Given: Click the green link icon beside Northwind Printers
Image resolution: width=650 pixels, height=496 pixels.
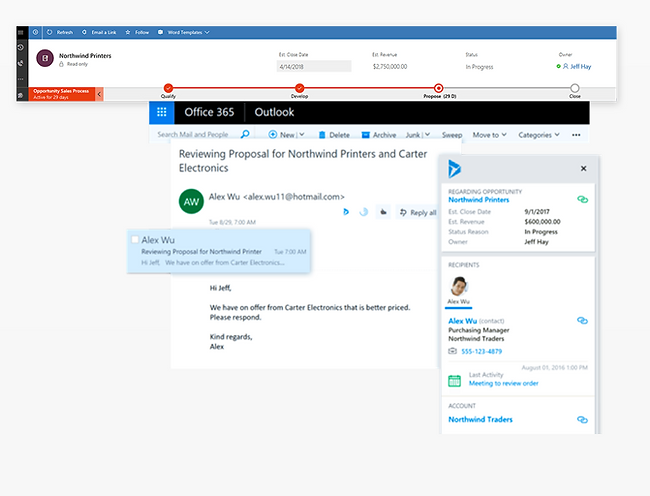Looking at the screenshot, I should pos(582,199).
